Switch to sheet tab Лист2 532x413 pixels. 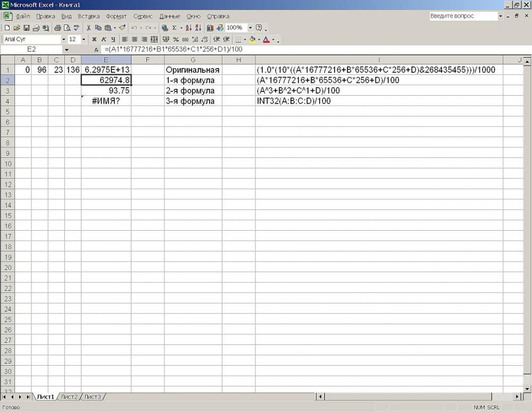pos(69,397)
